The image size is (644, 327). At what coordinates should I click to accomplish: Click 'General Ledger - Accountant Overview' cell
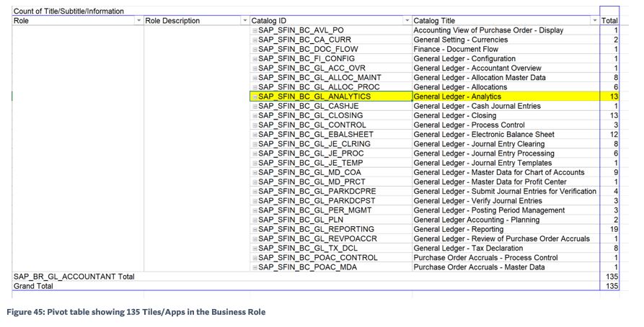[506, 68]
